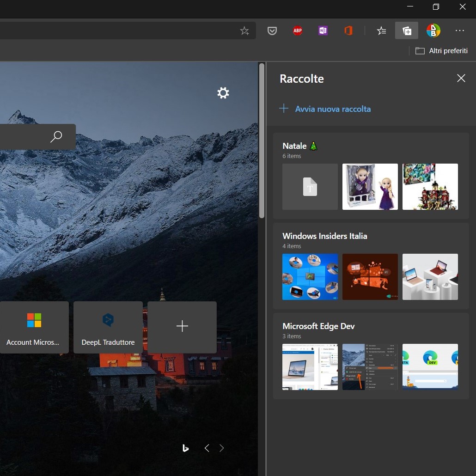This screenshot has width=476, height=476.
Task: Open the Settings and more menu
Action: coord(460,31)
